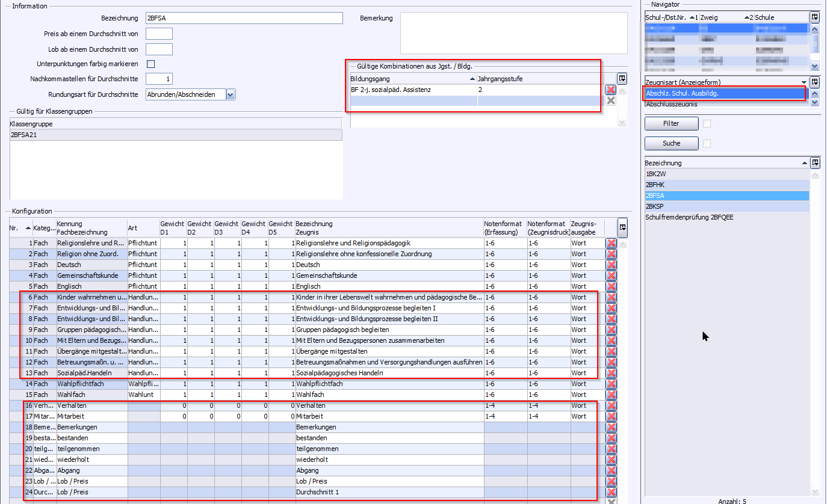Screen dimensions: 827x504
Task: Click into the Bezeichnung text field
Action: tap(244, 18)
